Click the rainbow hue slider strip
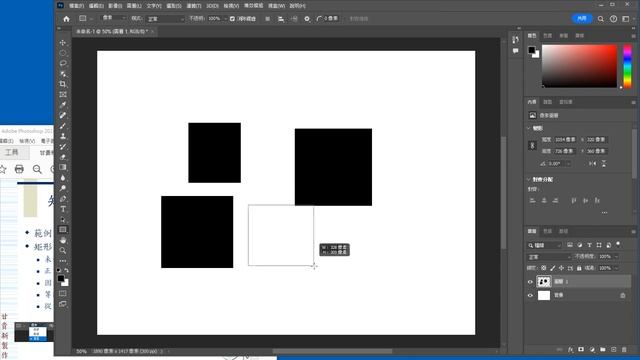This screenshot has height=360, width=640. tap(627, 66)
